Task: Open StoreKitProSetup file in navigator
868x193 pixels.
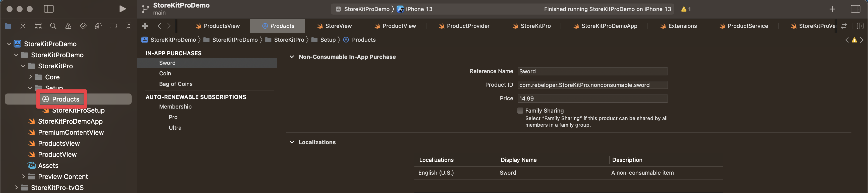Action: (x=78, y=110)
